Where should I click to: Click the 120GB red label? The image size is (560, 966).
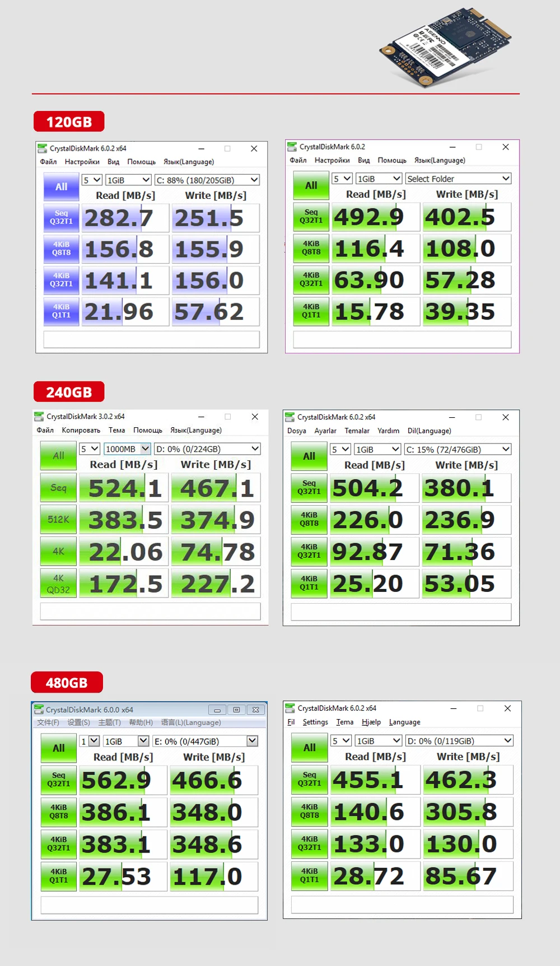coord(69,122)
